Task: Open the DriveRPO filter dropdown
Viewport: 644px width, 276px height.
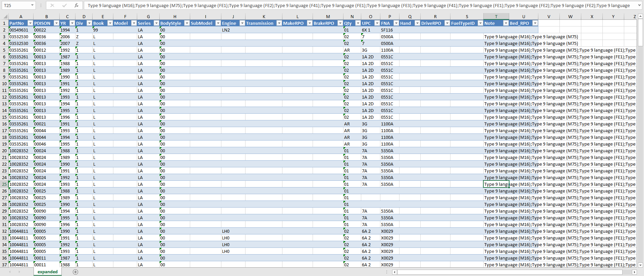Action: coord(447,23)
